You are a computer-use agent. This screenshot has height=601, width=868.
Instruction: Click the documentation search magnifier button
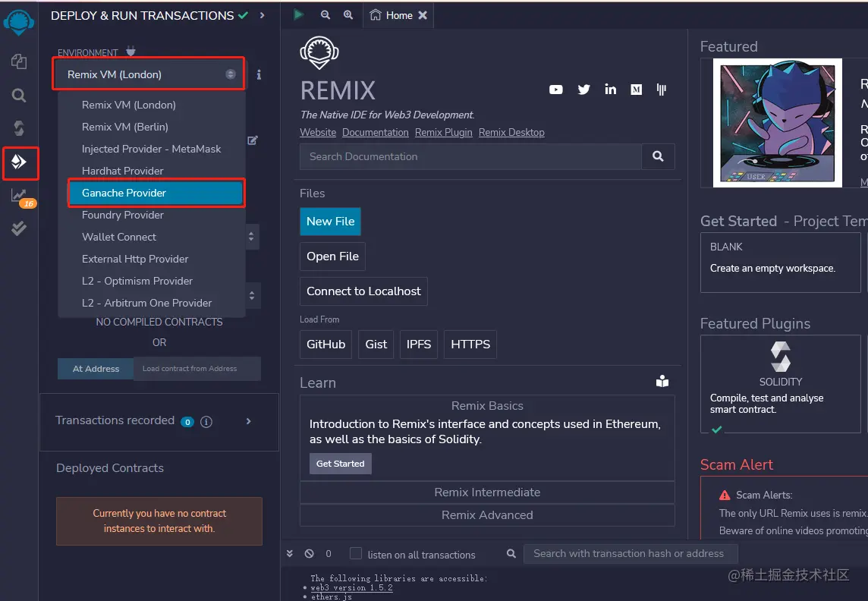(x=658, y=156)
